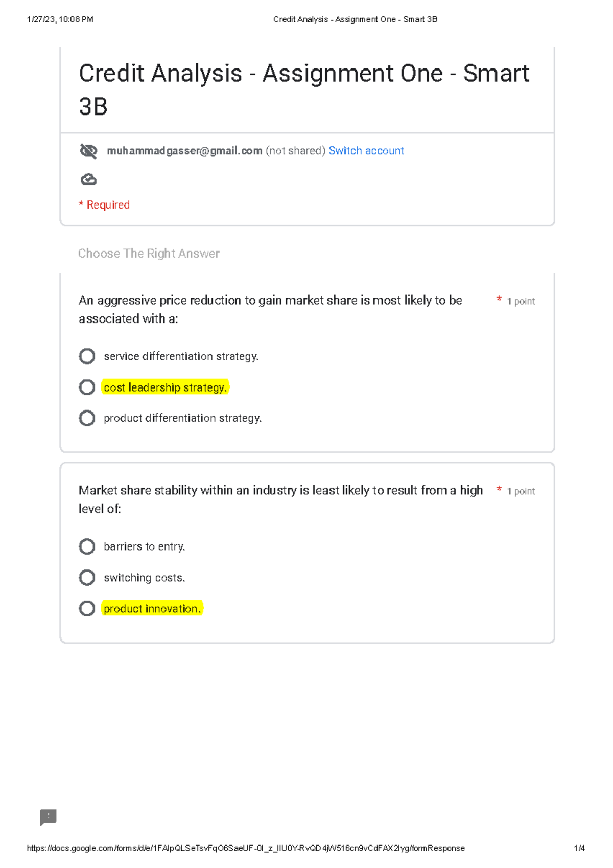Click the muhammadgasser@gmail.com email text
The image size is (613, 868).
tap(184, 151)
